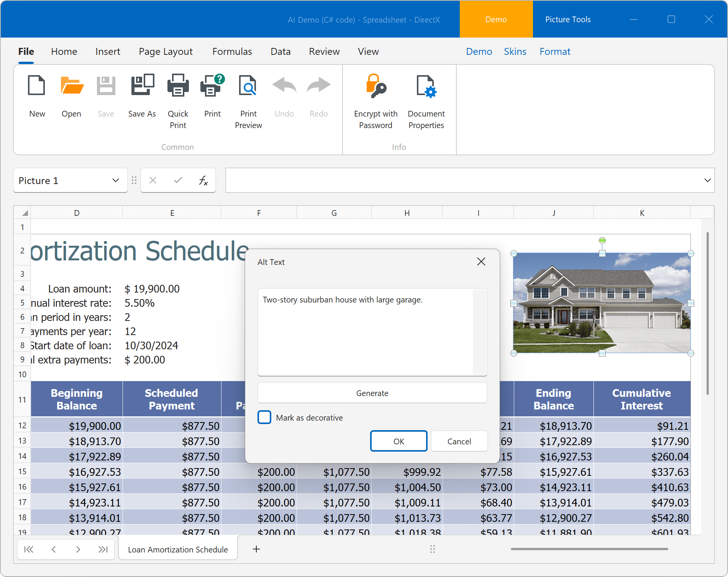
Task: Click Generate to create alt text
Action: [372, 393]
